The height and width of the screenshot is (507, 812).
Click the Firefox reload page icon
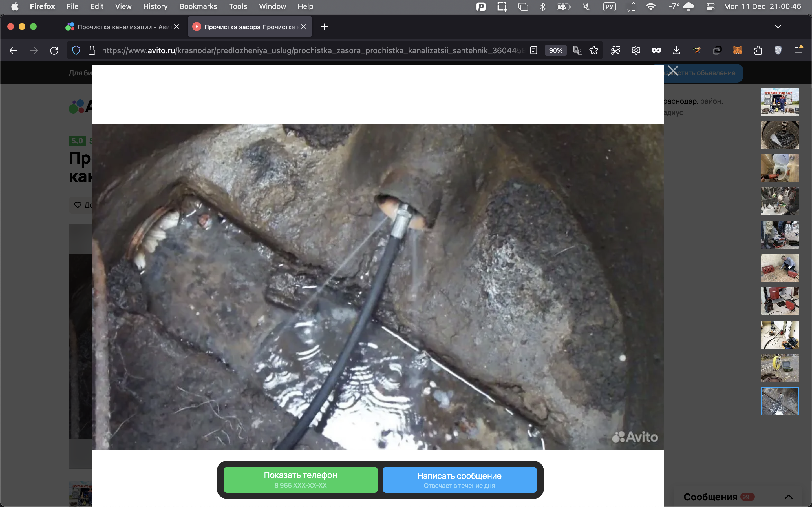(54, 51)
